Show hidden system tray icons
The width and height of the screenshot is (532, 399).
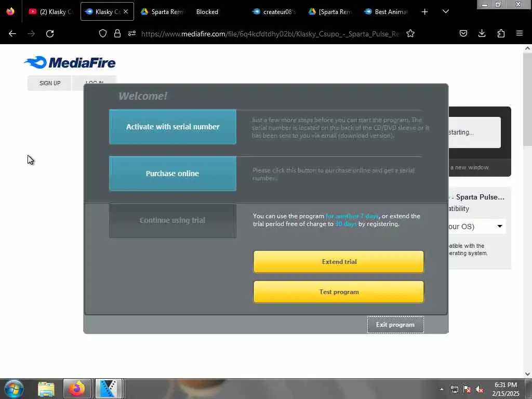tap(442, 389)
